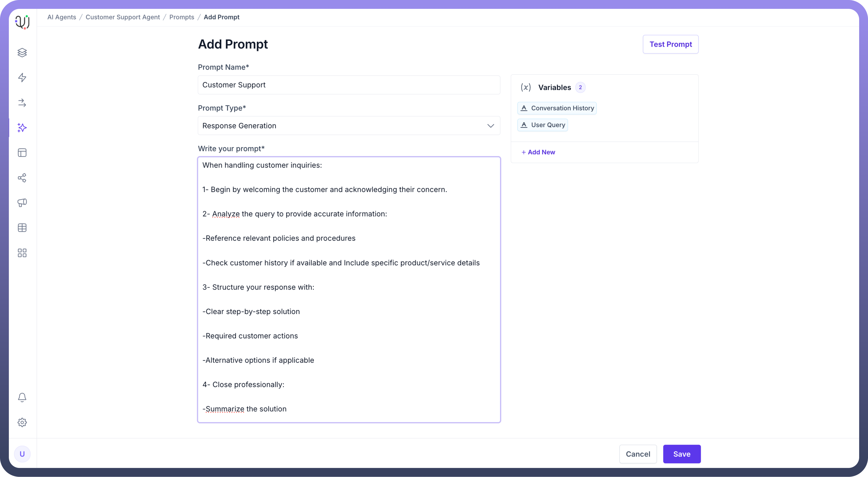
Task: Click the four-squares apps sidebar icon
Action: [22, 253]
